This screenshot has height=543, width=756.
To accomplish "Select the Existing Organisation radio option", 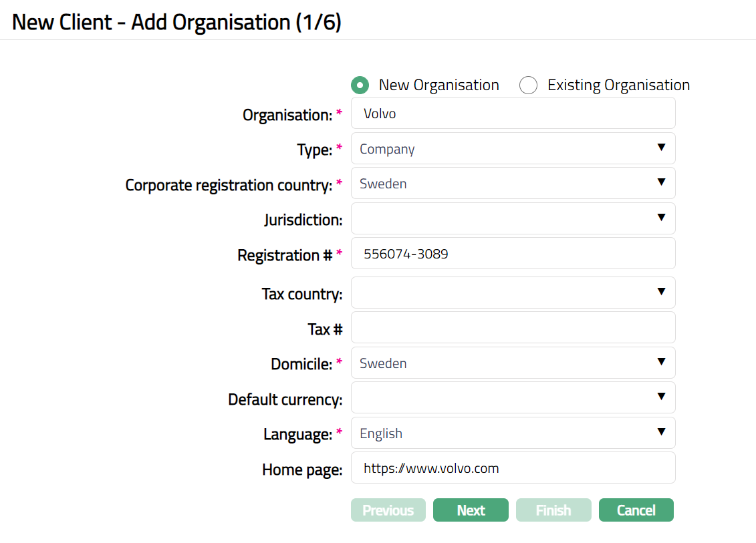I will 529,85.
